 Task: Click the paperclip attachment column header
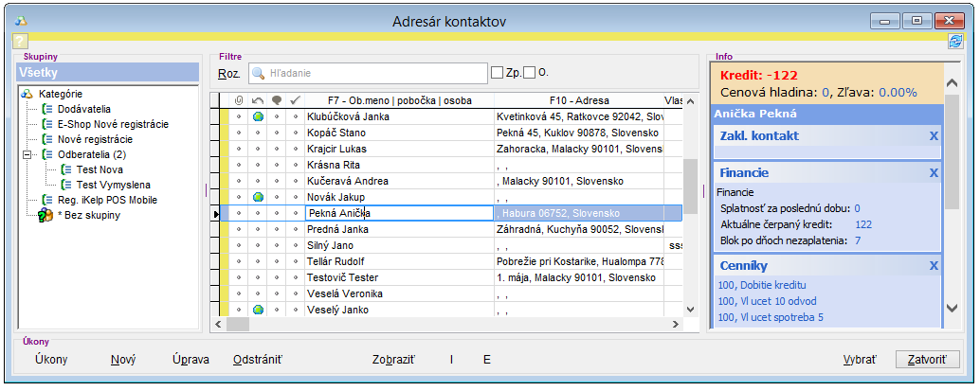pyautogui.click(x=239, y=99)
